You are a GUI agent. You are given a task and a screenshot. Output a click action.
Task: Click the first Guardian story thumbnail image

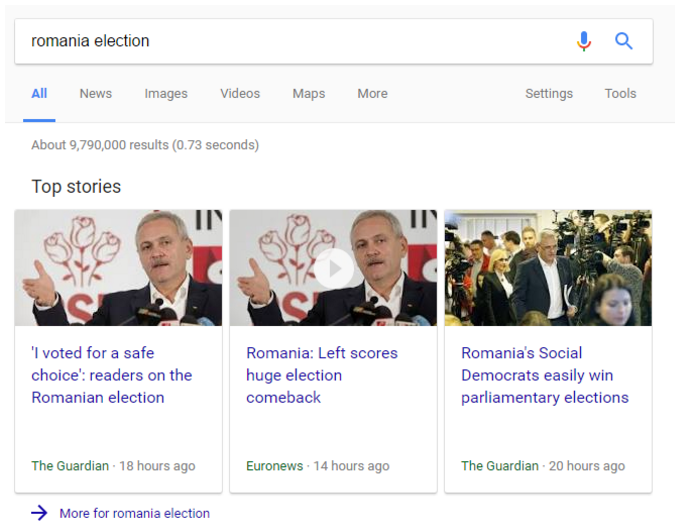pyautogui.click(x=118, y=267)
